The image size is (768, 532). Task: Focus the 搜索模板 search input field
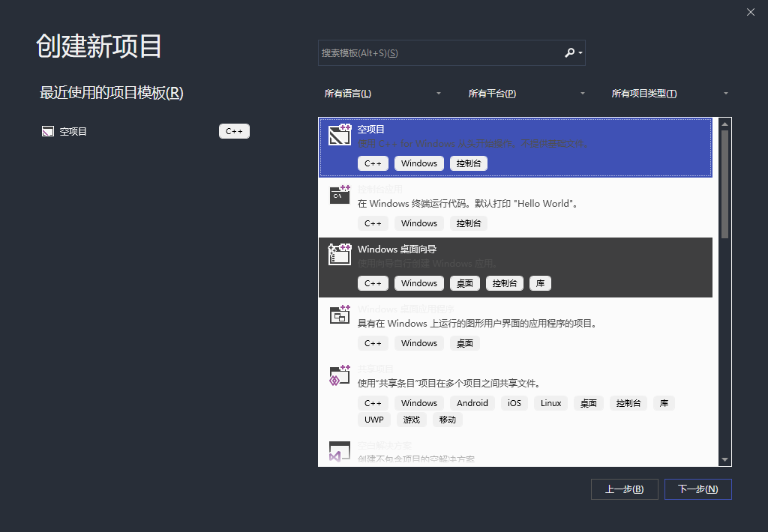[439, 53]
